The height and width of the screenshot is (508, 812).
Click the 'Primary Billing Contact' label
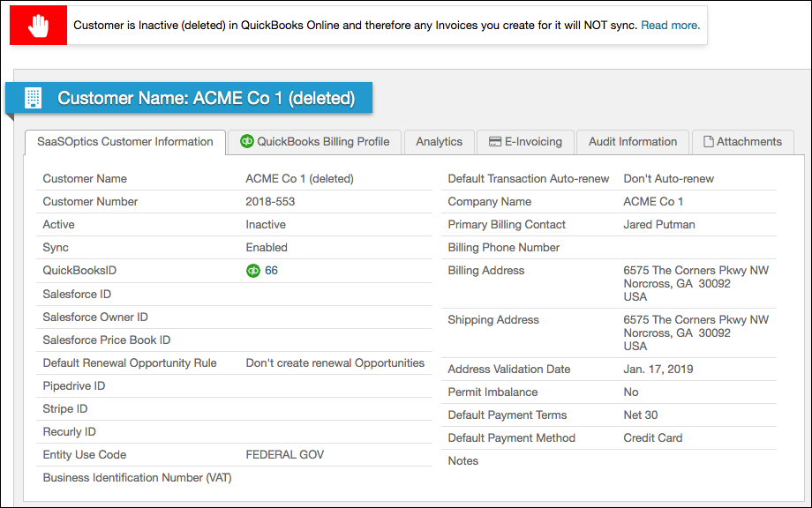coord(507,225)
